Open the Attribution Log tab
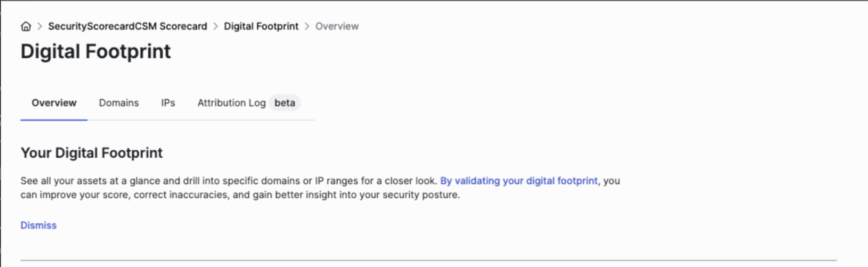 pyautogui.click(x=231, y=103)
